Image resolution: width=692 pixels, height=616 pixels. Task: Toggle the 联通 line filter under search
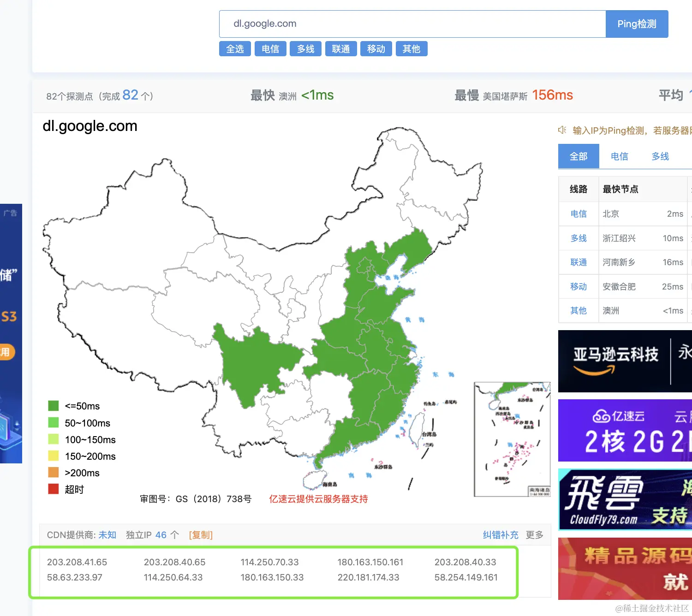coord(341,49)
